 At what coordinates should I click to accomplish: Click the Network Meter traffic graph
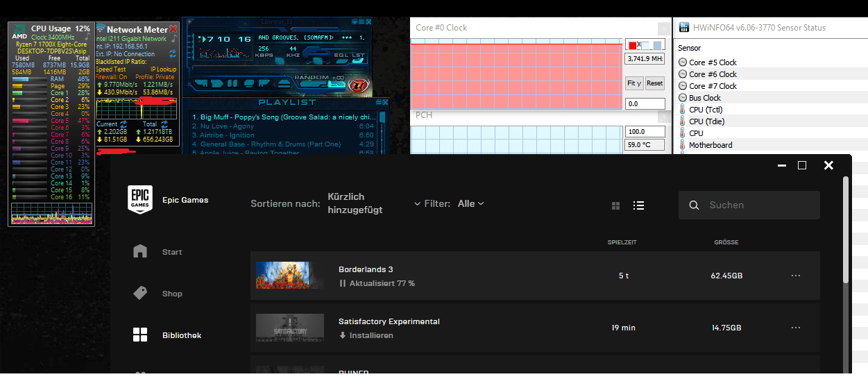(x=137, y=109)
